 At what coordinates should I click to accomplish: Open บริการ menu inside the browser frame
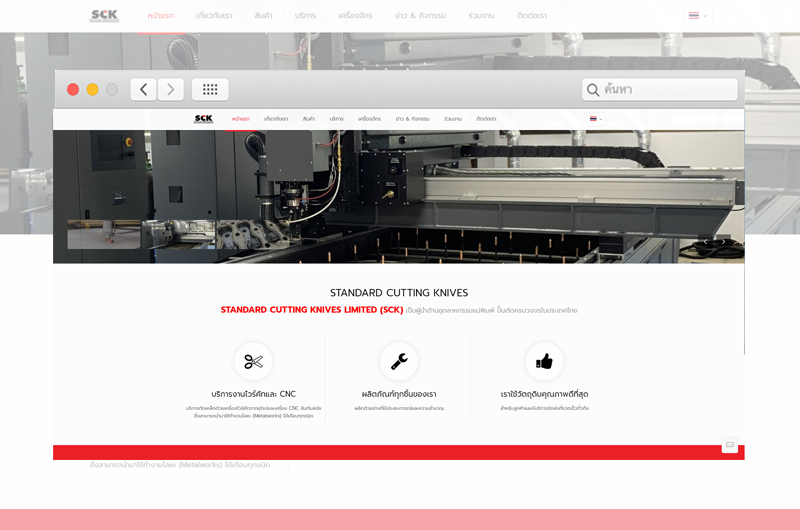[336, 119]
